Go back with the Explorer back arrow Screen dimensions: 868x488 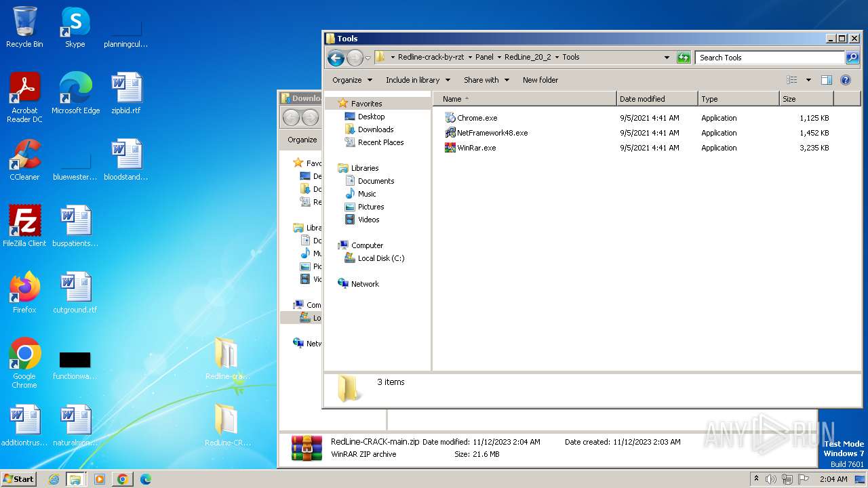coord(336,58)
